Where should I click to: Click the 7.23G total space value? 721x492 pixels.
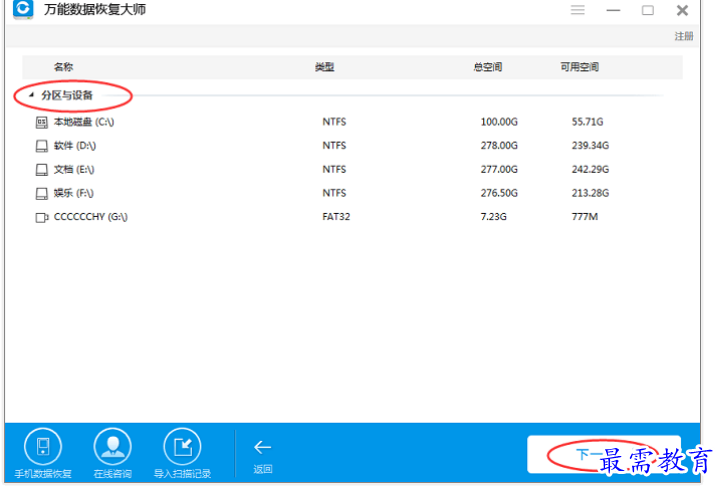click(x=494, y=217)
